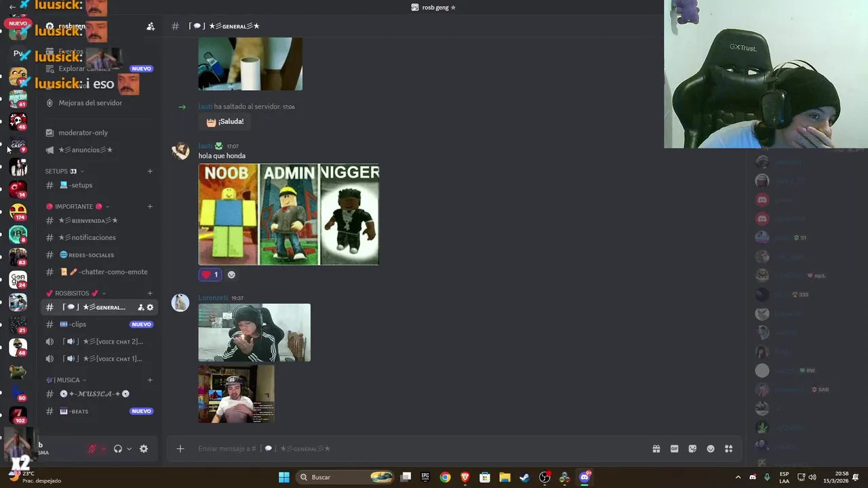Collapse the ROSBISITOS category
This screenshot has width=868, height=488.
tap(75, 293)
